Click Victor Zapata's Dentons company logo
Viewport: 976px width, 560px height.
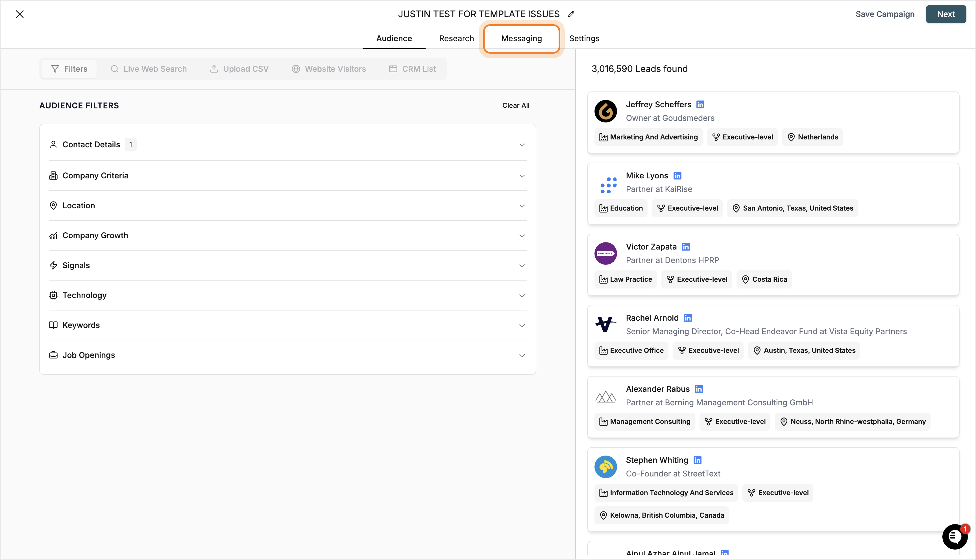pyautogui.click(x=605, y=253)
